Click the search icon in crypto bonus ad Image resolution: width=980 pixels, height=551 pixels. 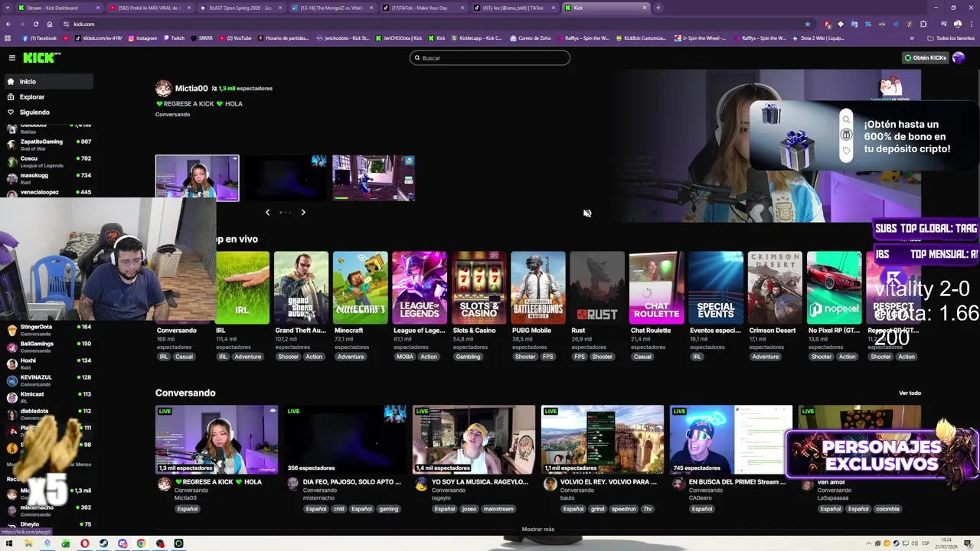click(x=846, y=119)
